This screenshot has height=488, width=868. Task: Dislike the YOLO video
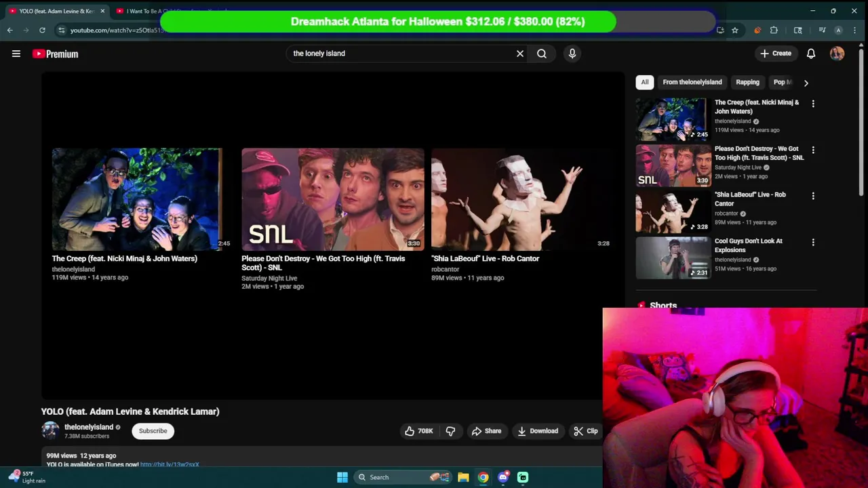point(450,431)
